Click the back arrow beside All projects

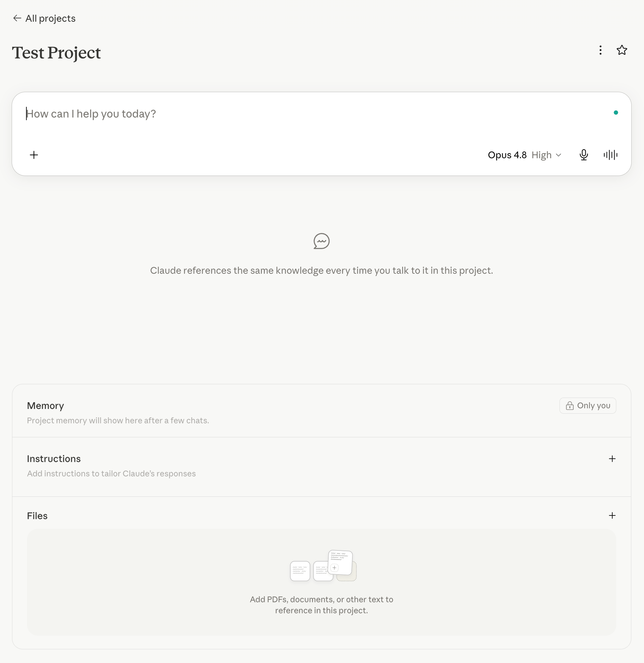pos(17,18)
